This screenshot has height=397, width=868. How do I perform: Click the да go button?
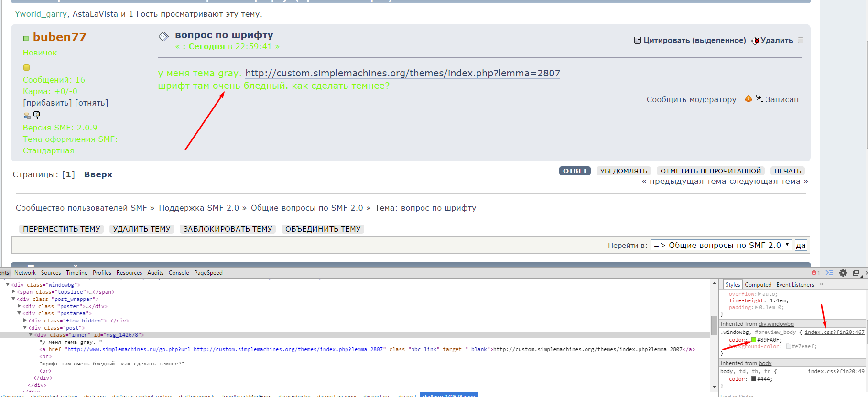tap(801, 245)
